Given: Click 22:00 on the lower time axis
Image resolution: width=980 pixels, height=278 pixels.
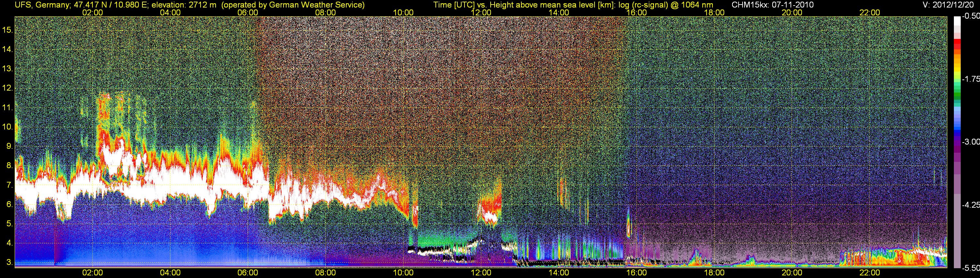Looking at the screenshot, I should point(870,273).
